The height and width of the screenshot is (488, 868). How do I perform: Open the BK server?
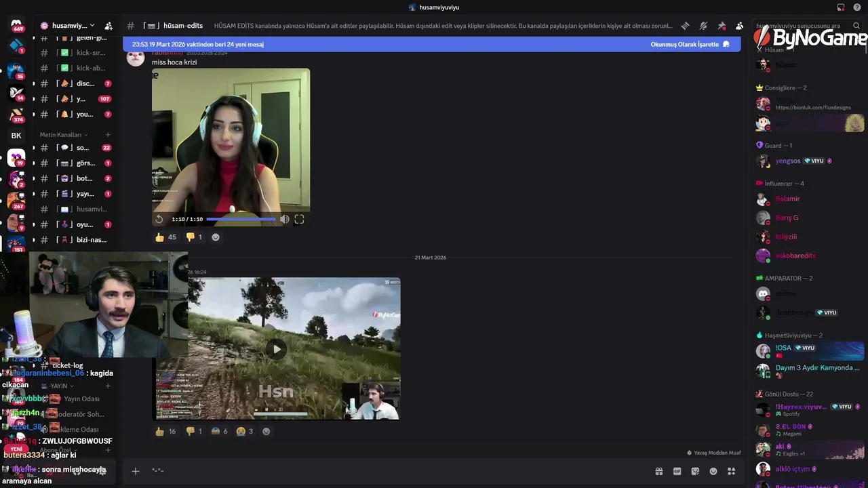(16, 136)
